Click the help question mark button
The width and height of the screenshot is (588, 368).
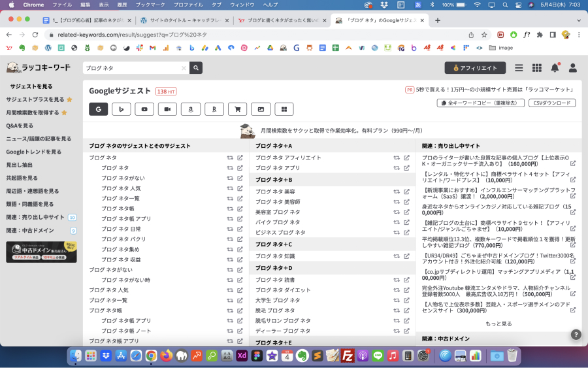576,335
